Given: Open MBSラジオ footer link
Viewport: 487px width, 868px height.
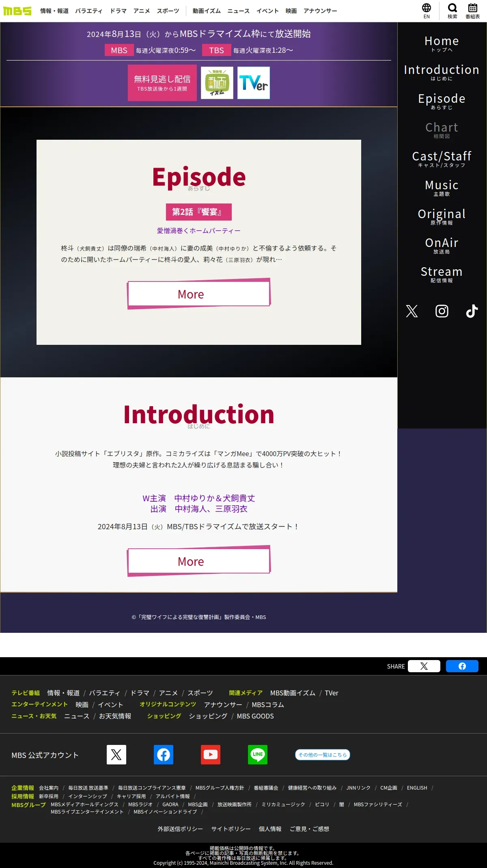Looking at the screenshot, I should pos(140,804).
